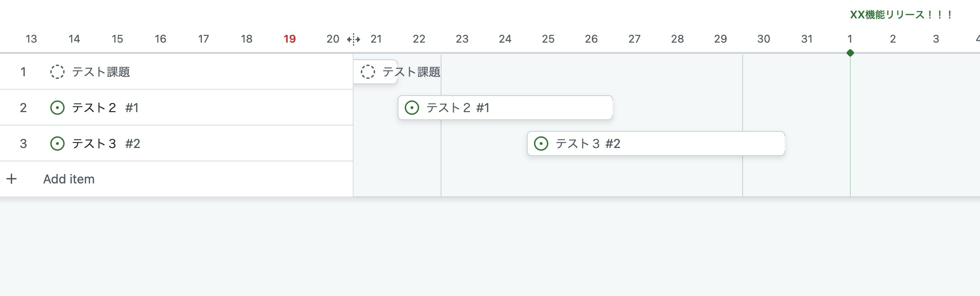Select row number 1 in the table
Viewport: 980px width, 296px height.
click(x=23, y=72)
